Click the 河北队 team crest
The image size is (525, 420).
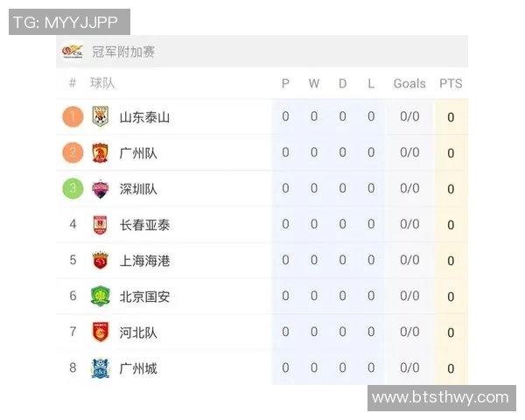100,332
